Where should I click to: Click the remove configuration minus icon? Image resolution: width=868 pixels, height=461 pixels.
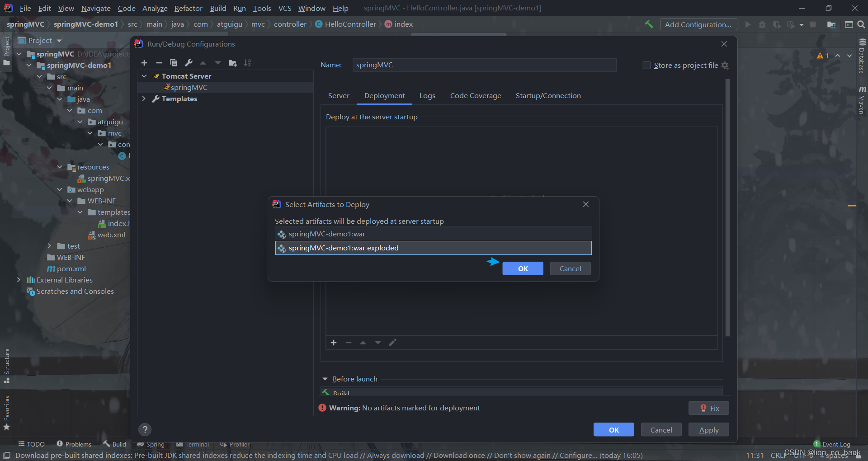(x=159, y=63)
